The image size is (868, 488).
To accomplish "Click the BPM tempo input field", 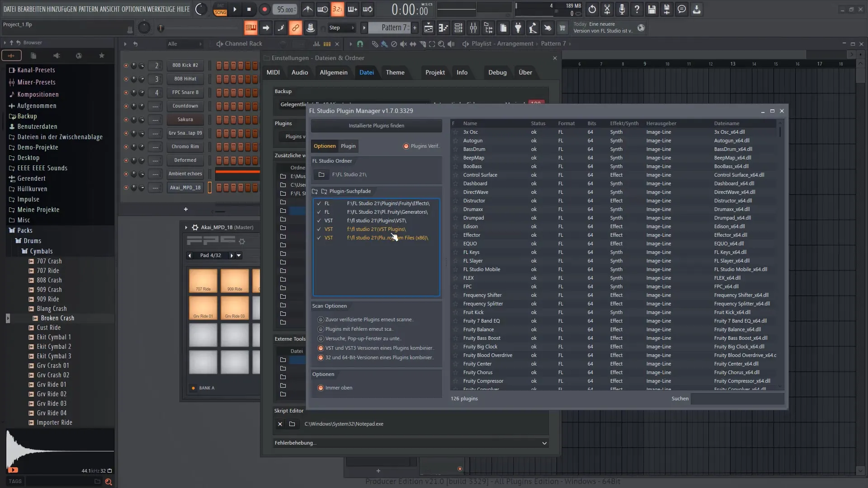I will 285,9.
